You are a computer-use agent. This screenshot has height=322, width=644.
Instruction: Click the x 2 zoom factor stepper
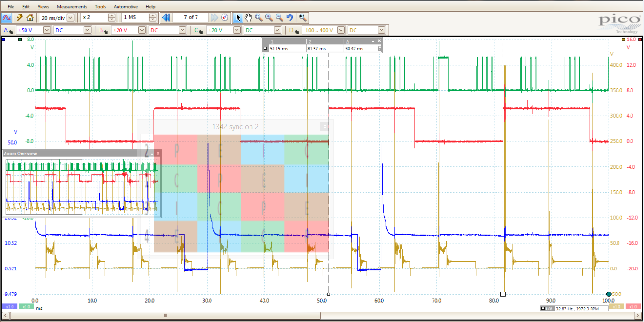pyautogui.click(x=112, y=18)
